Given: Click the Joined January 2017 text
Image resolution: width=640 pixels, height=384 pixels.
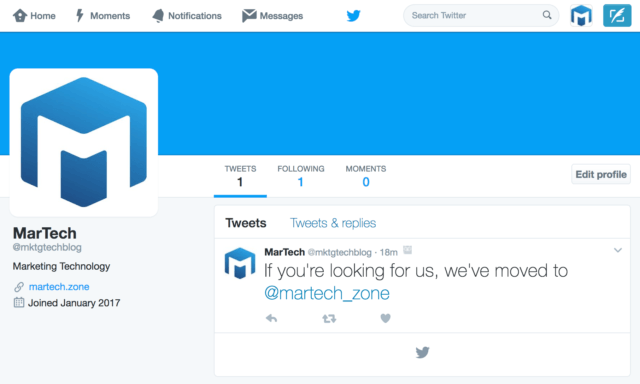Looking at the screenshot, I should (x=74, y=303).
